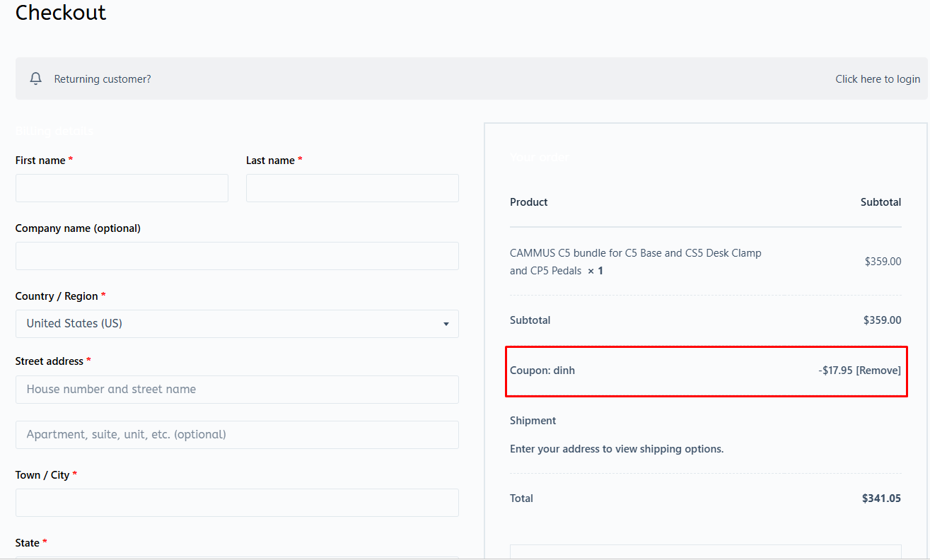This screenshot has width=930, height=560.
Task: Click the Apartment, suite, unit field
Action: [237, 435]
